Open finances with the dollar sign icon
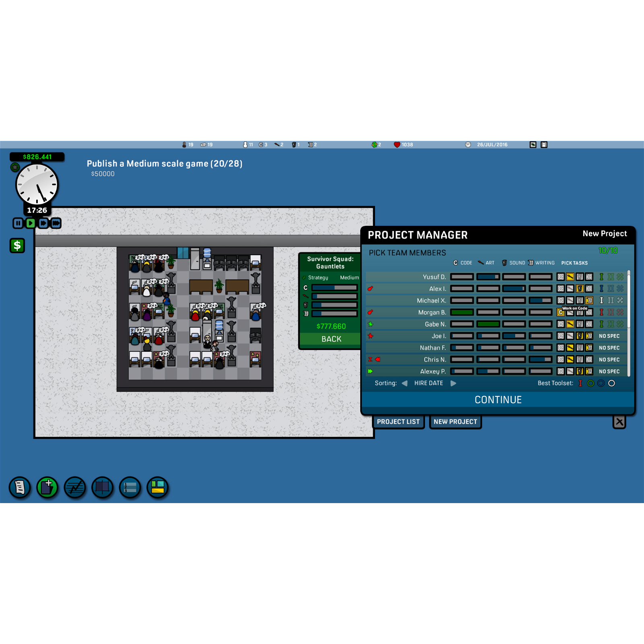 click(17, 246)
